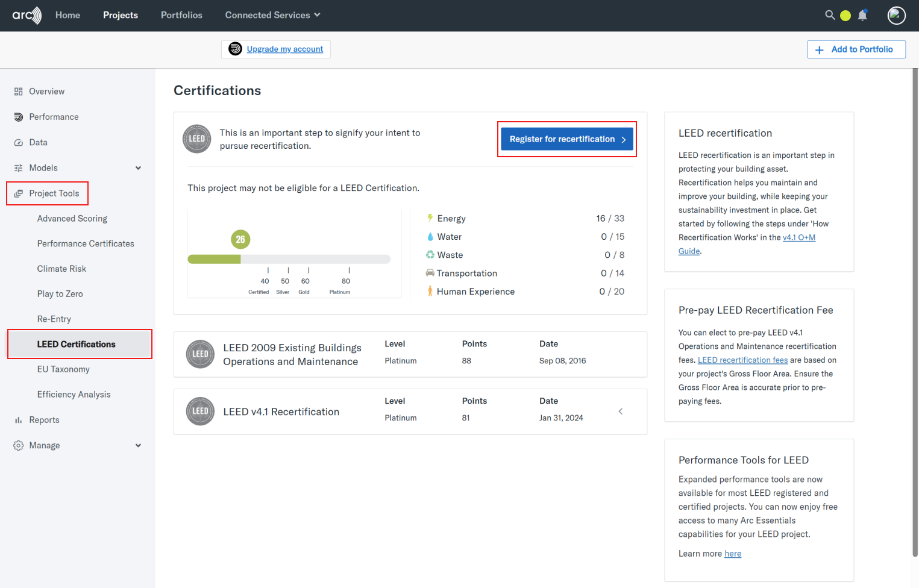Click the Overview grid icon in sidebar
This screenshot has width=919, height=588.
(18, 92)
